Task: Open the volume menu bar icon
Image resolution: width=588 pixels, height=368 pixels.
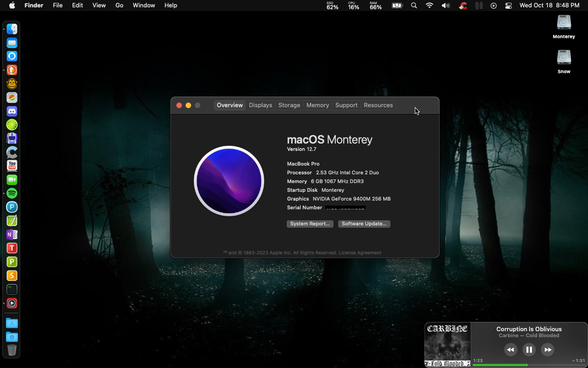Action: click(446, 6)
